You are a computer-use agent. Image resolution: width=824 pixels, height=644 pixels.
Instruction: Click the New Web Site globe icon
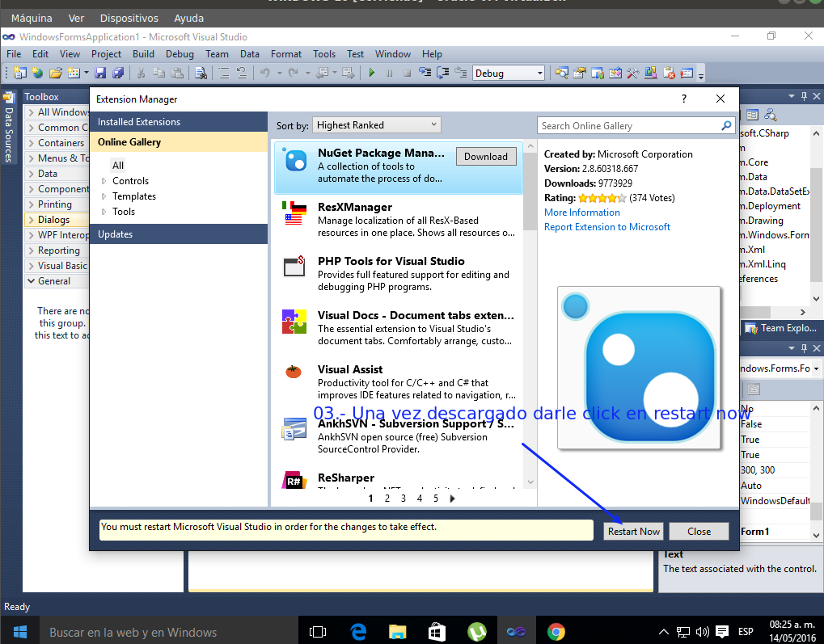tap(37, 73)
